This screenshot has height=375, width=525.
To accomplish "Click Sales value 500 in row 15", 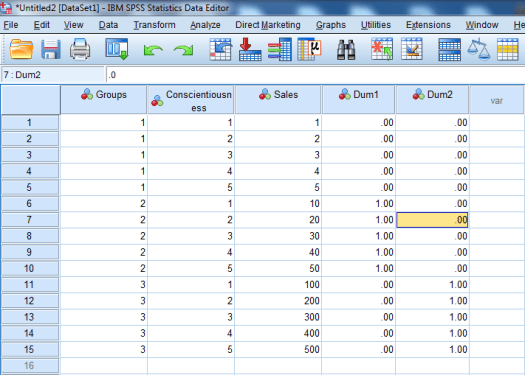I will pyautogui.click(x=278, y=350).
